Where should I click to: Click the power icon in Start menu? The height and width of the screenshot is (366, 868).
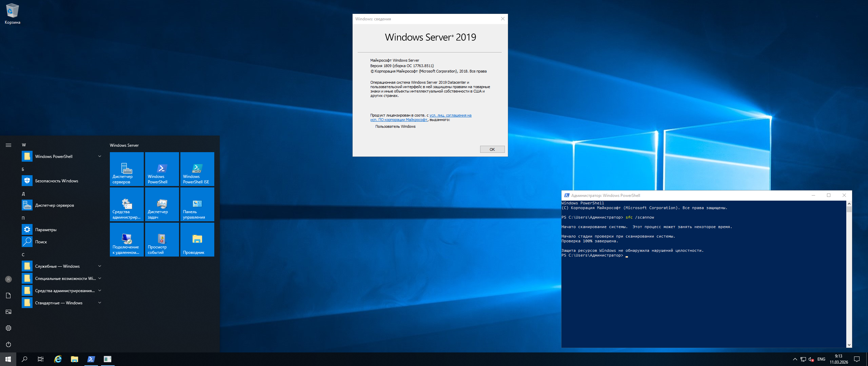click(x=8, y=344)
